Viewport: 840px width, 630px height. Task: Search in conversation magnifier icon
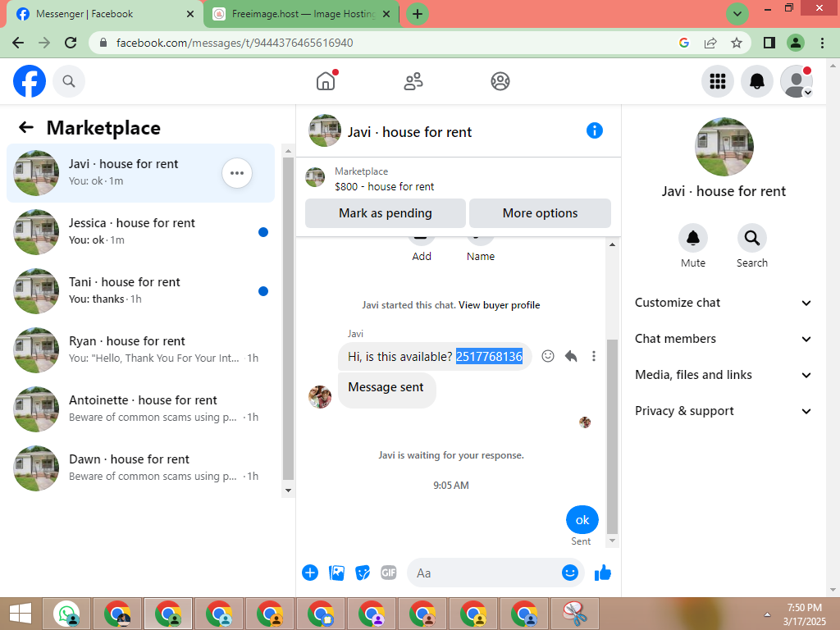coord(752,238)
